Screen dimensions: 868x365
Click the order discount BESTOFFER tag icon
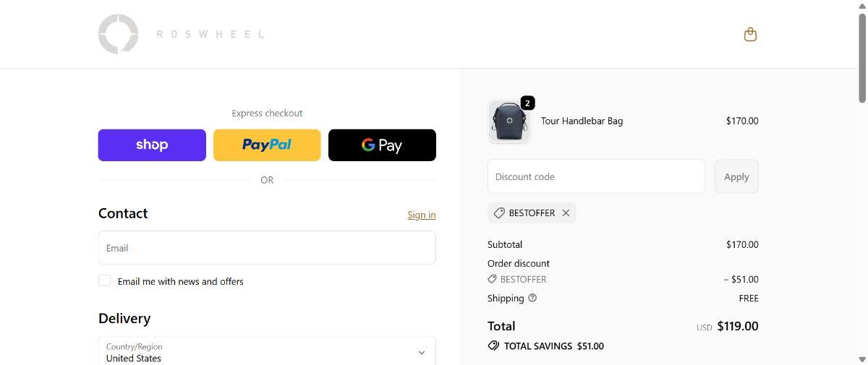point(492,279)
